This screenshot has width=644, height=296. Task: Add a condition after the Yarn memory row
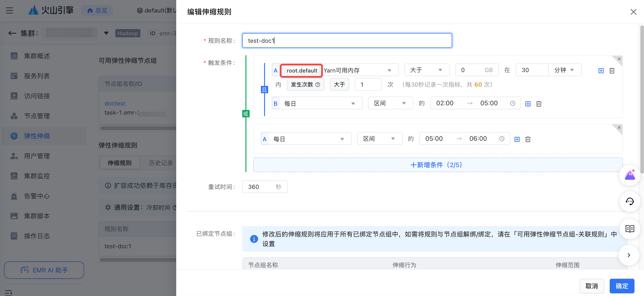(x=601, y=71)
